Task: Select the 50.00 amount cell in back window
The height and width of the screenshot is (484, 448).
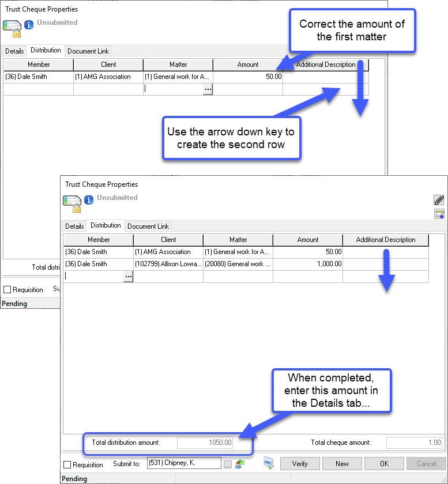Action: click(x=248, y=77)
